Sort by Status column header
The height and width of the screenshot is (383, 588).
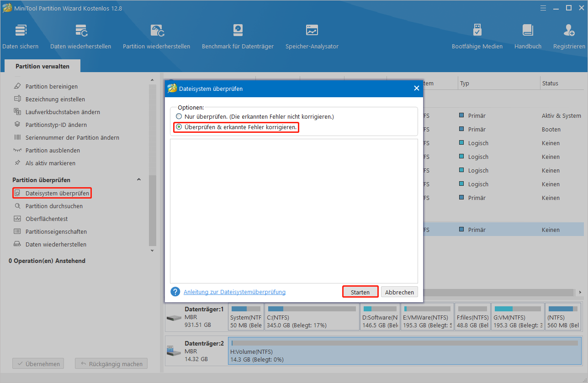(563, 84)
